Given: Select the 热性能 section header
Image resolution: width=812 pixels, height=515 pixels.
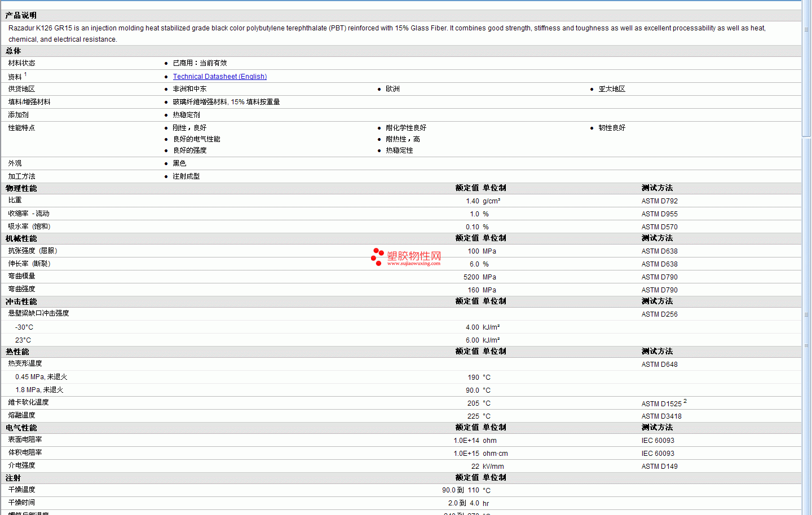Looking at the screenshot, I should (x=17, y=352).
